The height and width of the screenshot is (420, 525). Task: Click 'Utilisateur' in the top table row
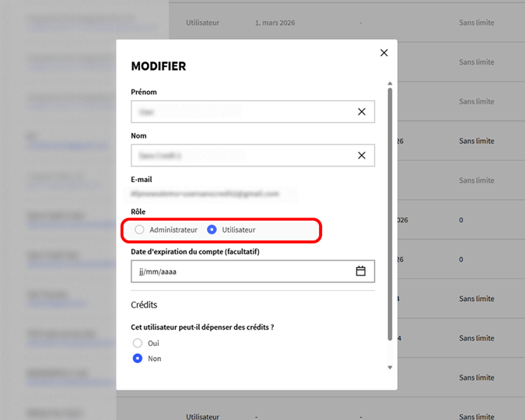click(x=202, y=23)
